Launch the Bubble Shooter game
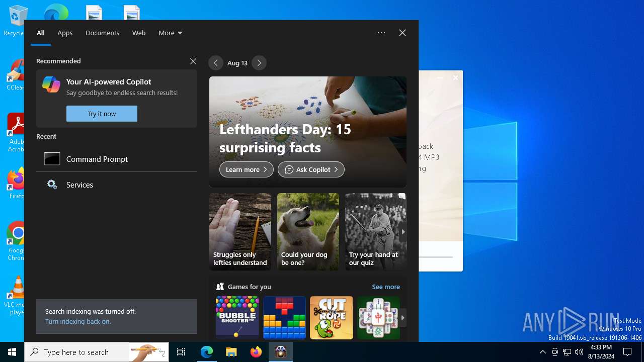 coord(237,318)
